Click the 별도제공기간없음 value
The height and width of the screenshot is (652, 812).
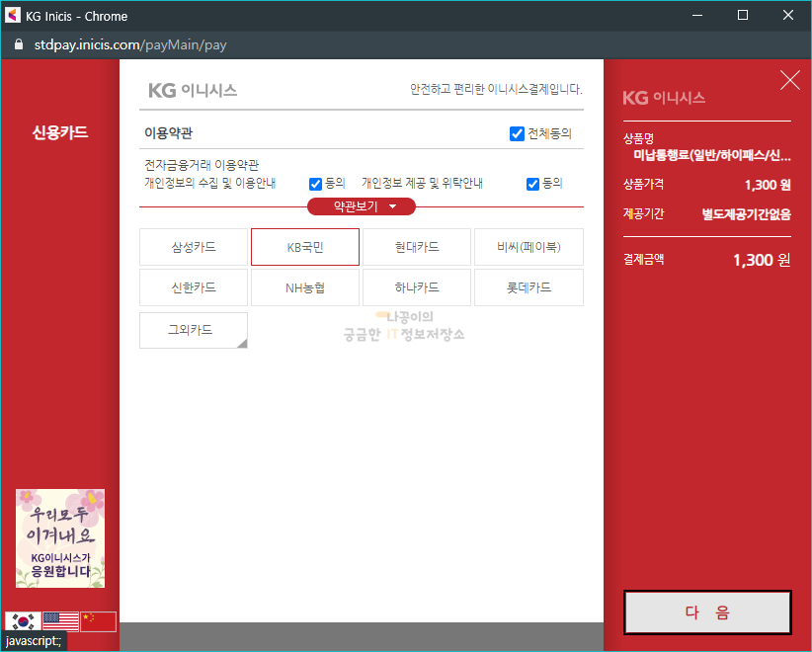point(746,214)
